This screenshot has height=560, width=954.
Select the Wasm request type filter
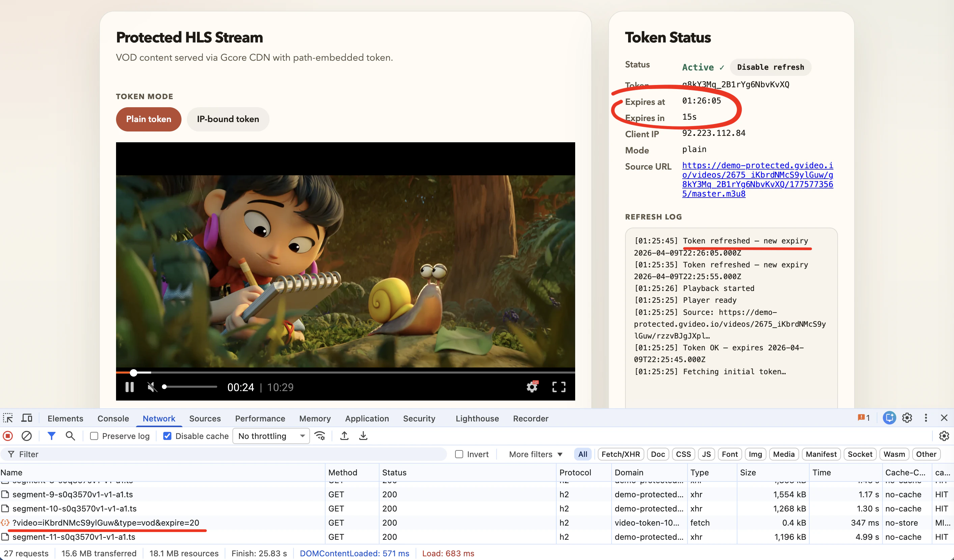894,454
